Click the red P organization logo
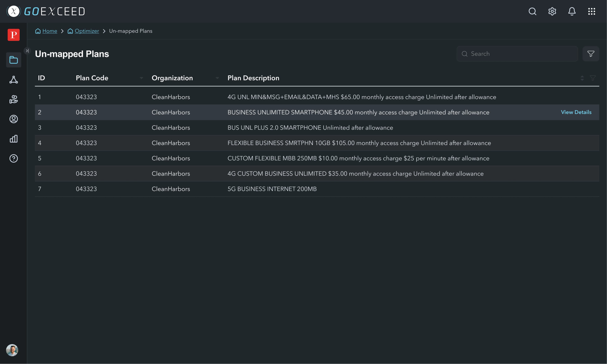Image resolution: width=607 pixels, height=364 pixels. click(13, 35)
